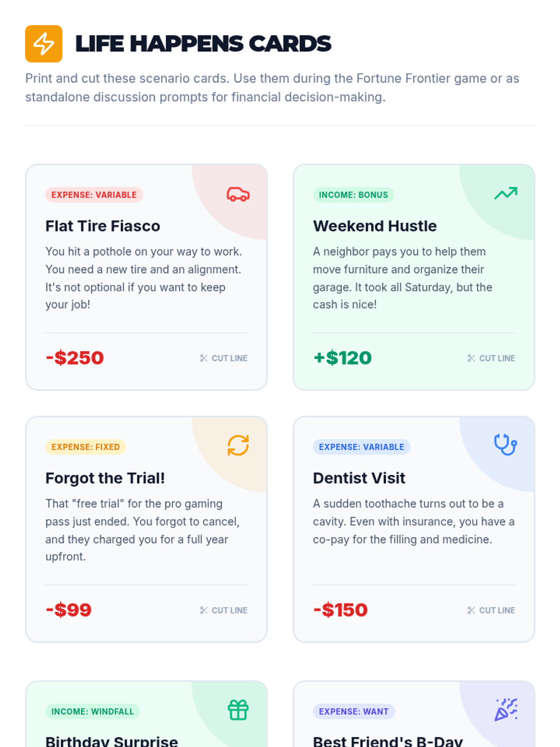
Task: Click the orange refresh cycle icon
Action: [x=238, y=445]
